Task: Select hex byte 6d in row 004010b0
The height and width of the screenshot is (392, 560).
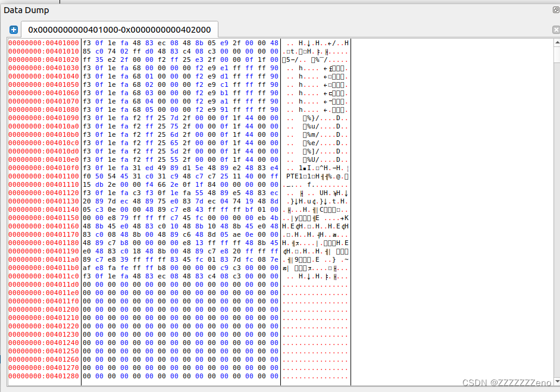Action: [174, 134]
